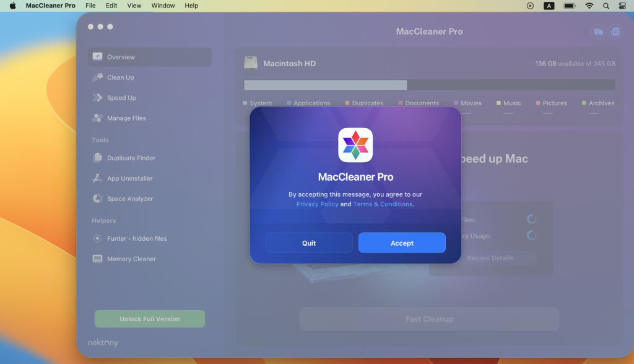Click the Memory Cleaner chip icon
The height and width of the screenshot is (364, 634).
tap(97, 259)
